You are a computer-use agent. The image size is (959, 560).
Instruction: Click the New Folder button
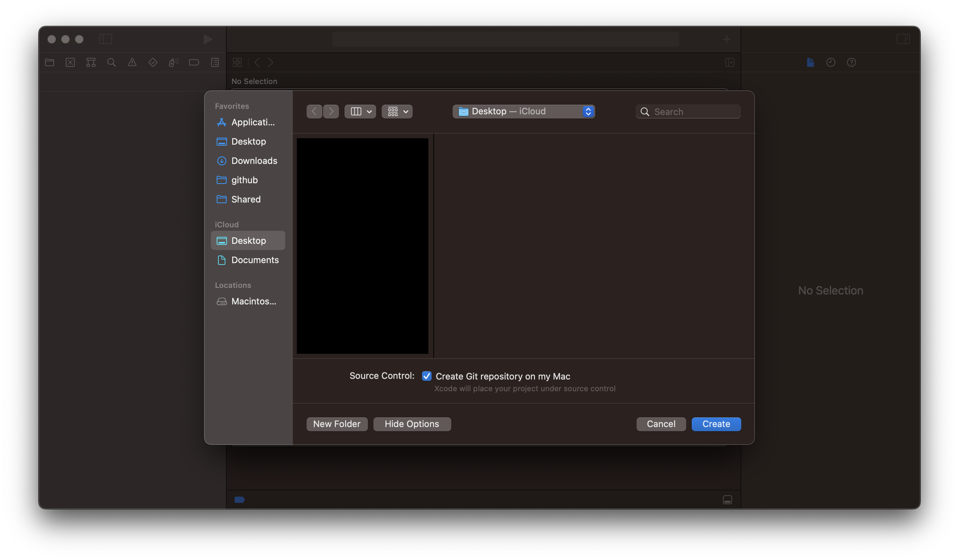point(337,424)
